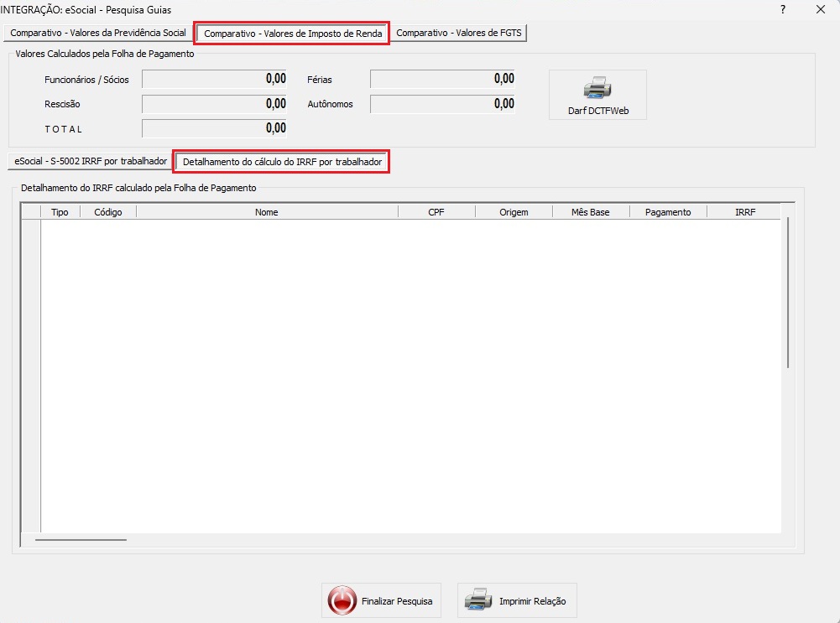Select Detalhamento do cálculo do IRRF tab
The width and height of the screenshot is (840, 623).
click(x=282, y=161)
